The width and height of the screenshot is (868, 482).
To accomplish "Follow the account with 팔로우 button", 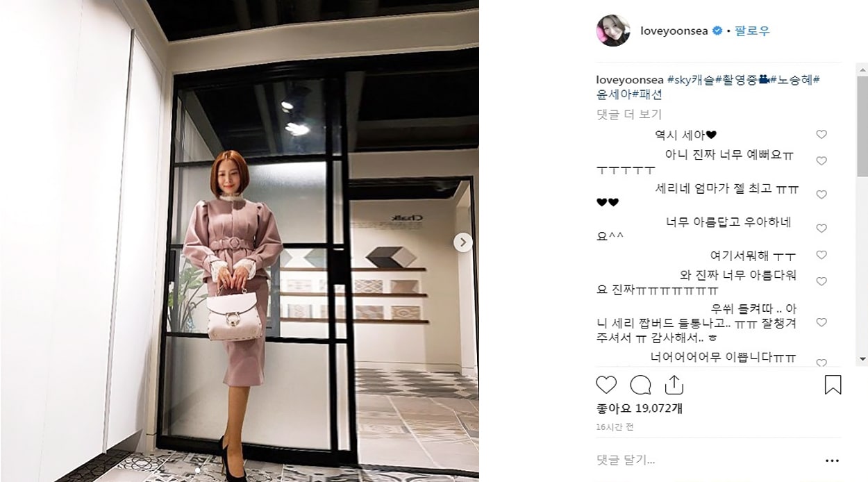I will (752, 31).
